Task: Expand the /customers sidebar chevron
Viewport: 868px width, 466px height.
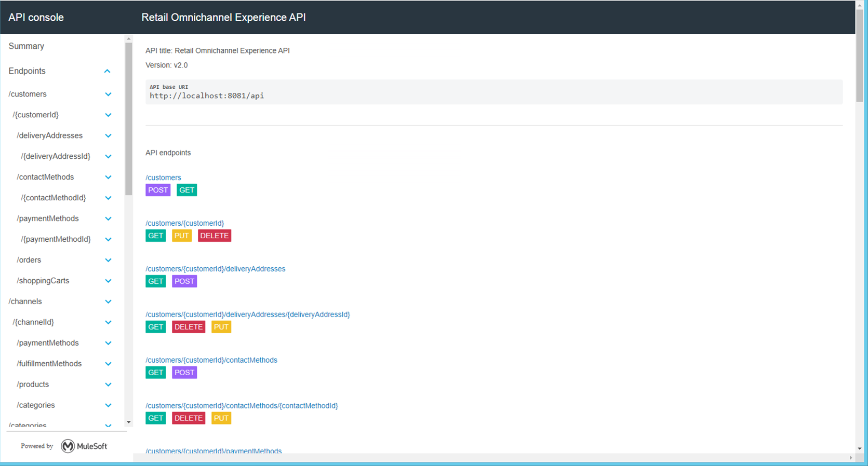Action: pos(108,94)
